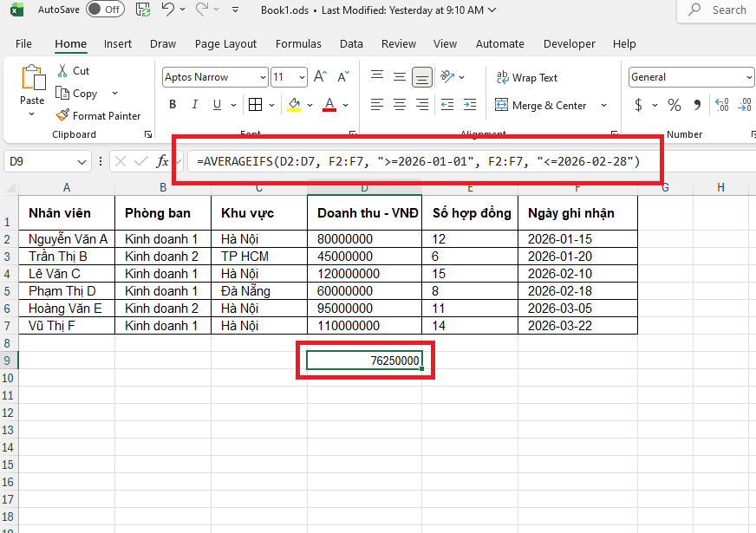
Task: Click the Increase Indent icon
Action: [x=470, y=105]
